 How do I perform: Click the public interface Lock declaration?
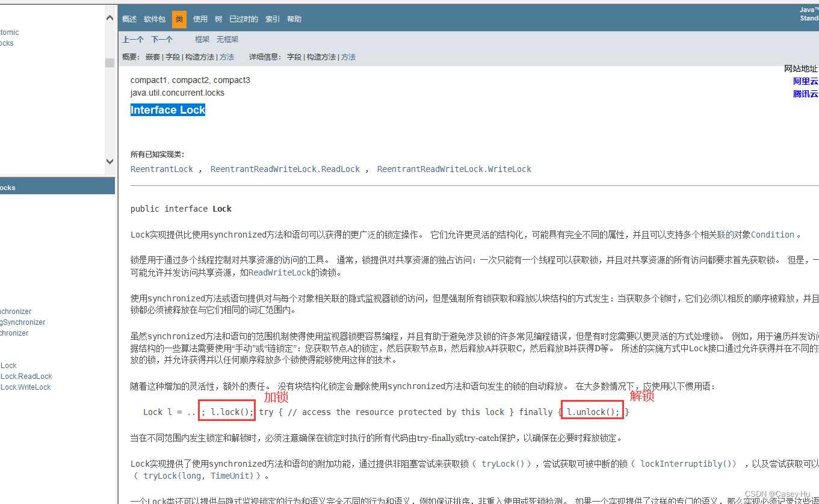(181, 209)
